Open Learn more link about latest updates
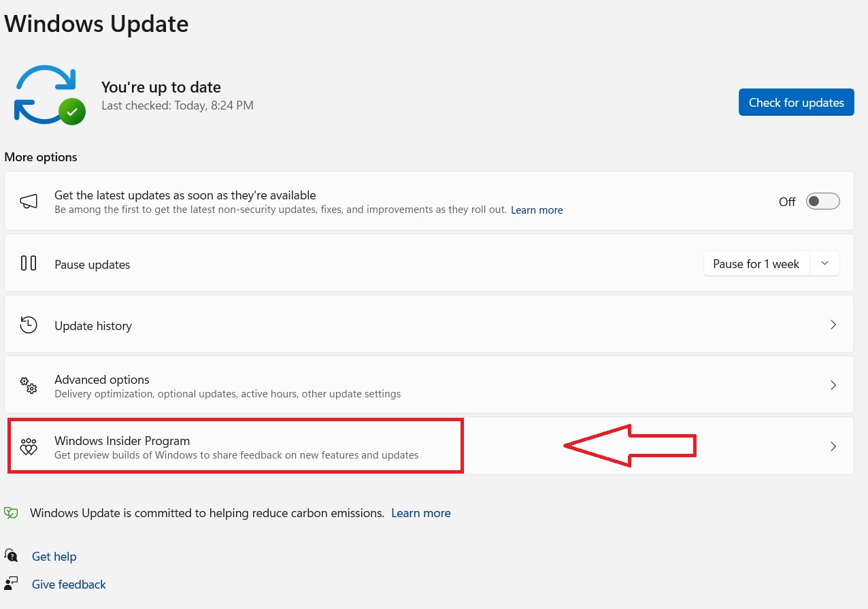Viewport: 868px width, 609px height. point(537,210)
